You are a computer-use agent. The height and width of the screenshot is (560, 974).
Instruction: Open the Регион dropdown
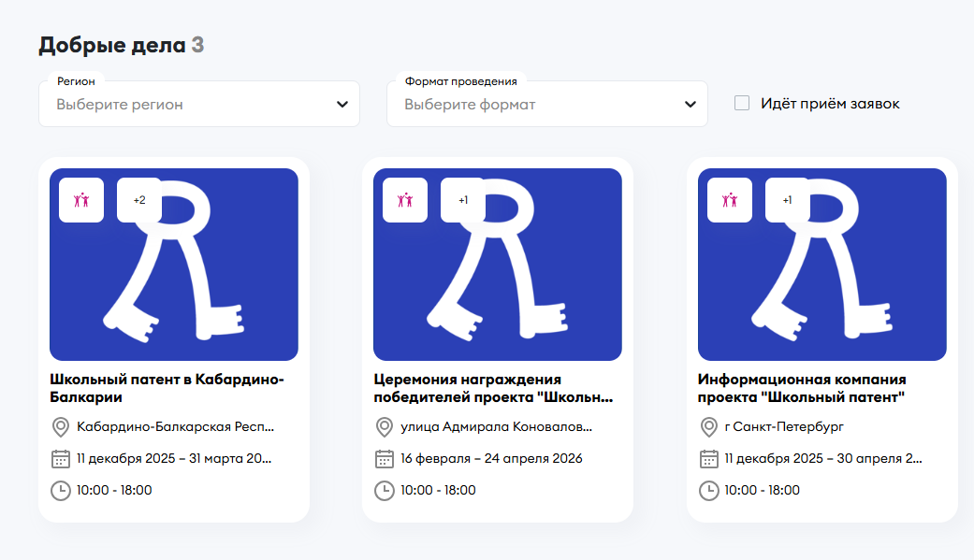point(187,105)
